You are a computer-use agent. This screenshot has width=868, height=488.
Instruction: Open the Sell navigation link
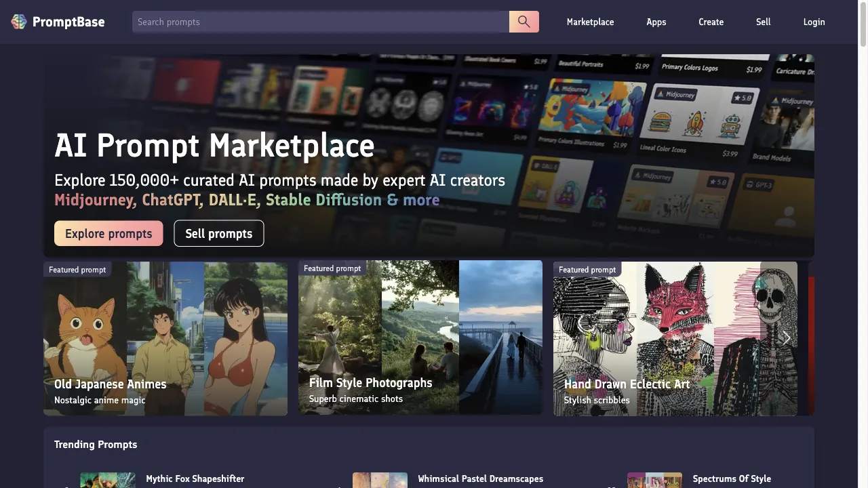(764, 22)
